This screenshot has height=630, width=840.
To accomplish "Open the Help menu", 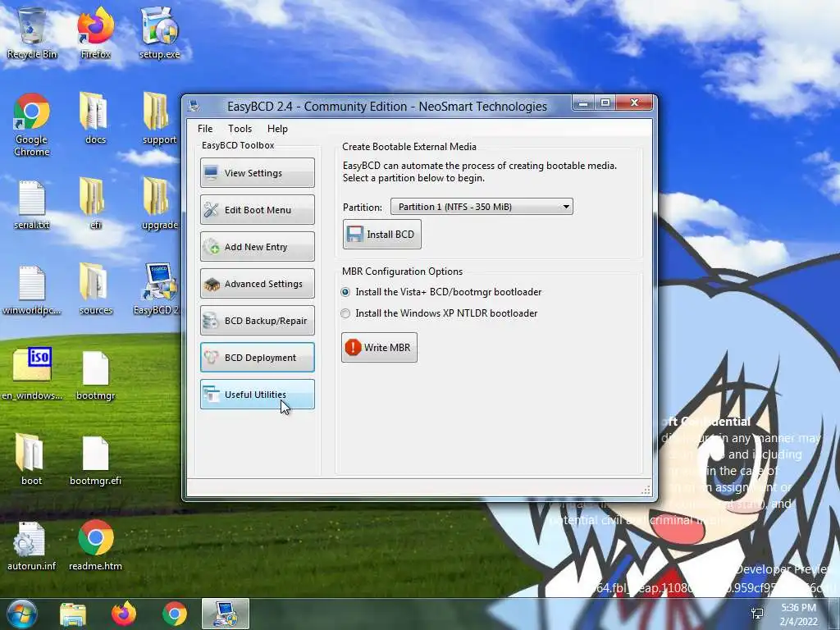I will (x=277, y=129).
